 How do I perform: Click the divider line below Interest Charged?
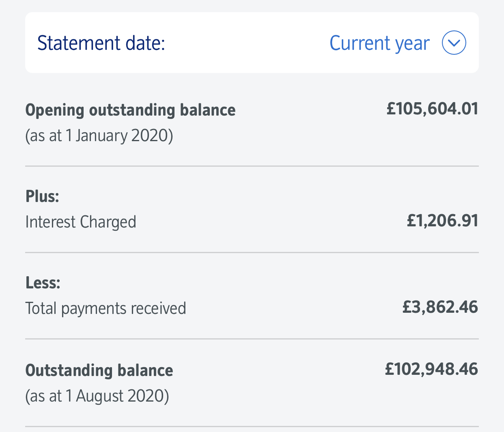pyautogui.click(x=252, y=252)
